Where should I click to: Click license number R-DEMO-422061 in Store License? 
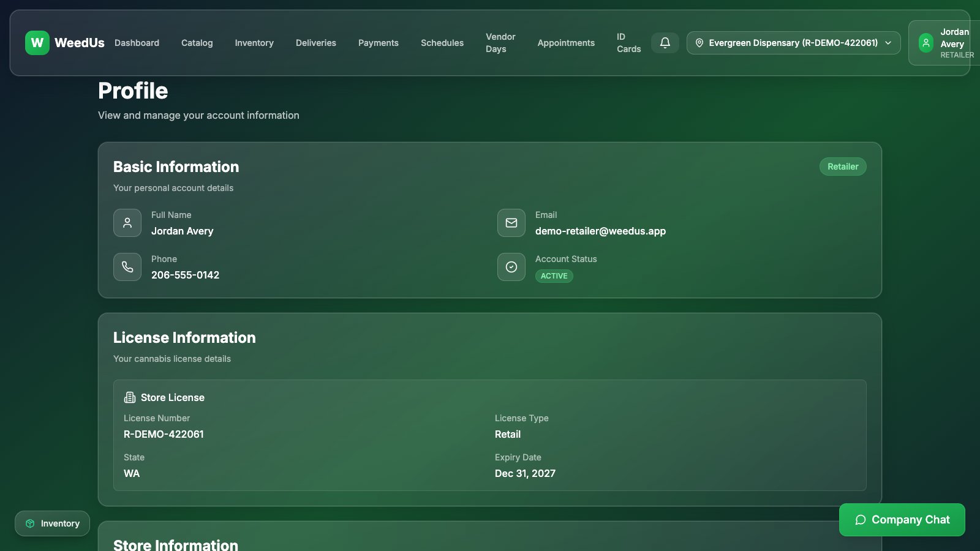click(x=164, y=434)
